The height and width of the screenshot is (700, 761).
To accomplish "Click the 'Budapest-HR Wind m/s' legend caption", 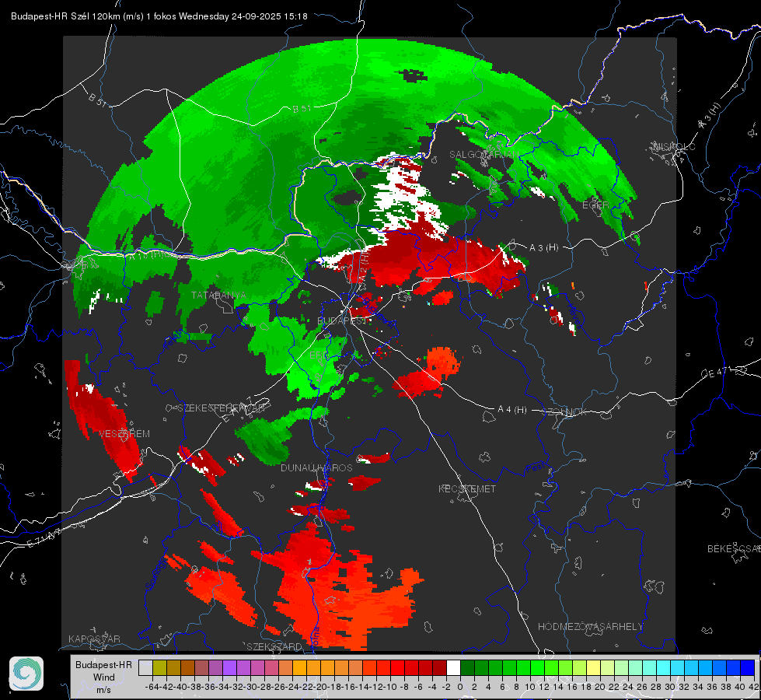I will click(104, 677).
